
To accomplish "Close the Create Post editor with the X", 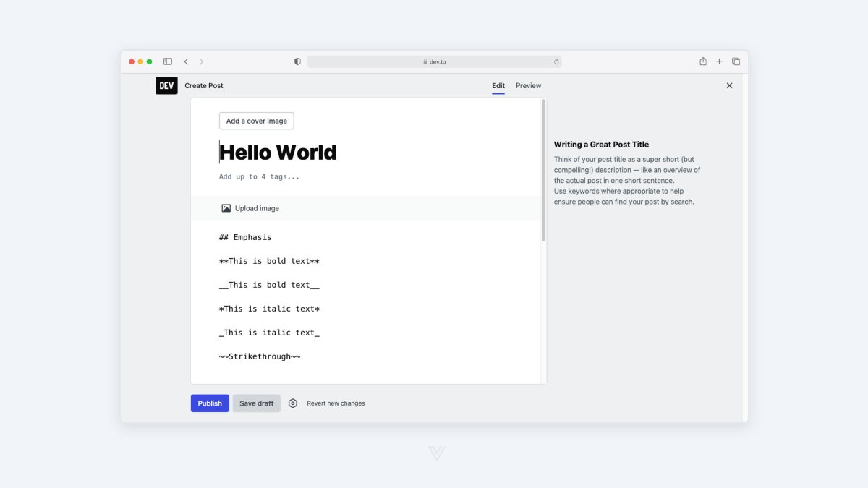I will [729, 85].
